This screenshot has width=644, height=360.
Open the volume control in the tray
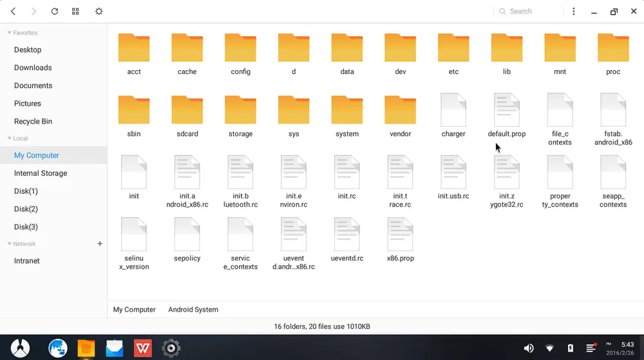pos(529,348)
